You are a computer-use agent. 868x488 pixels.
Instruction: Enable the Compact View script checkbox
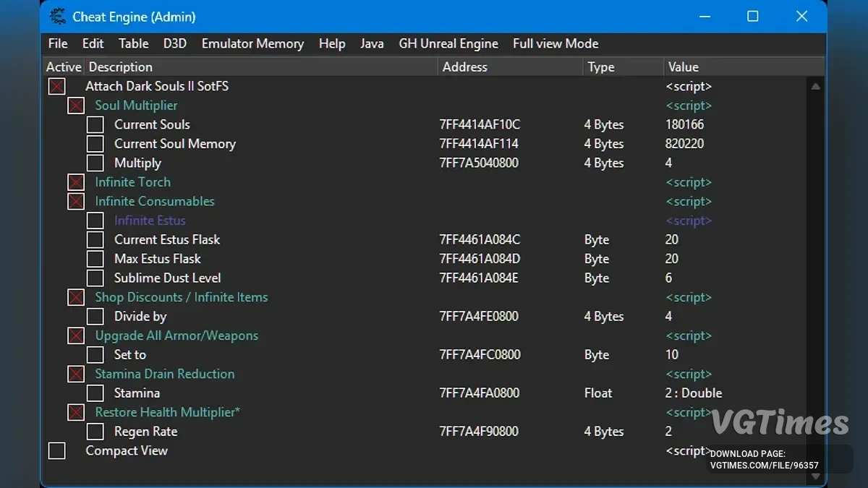pos(56,450)
